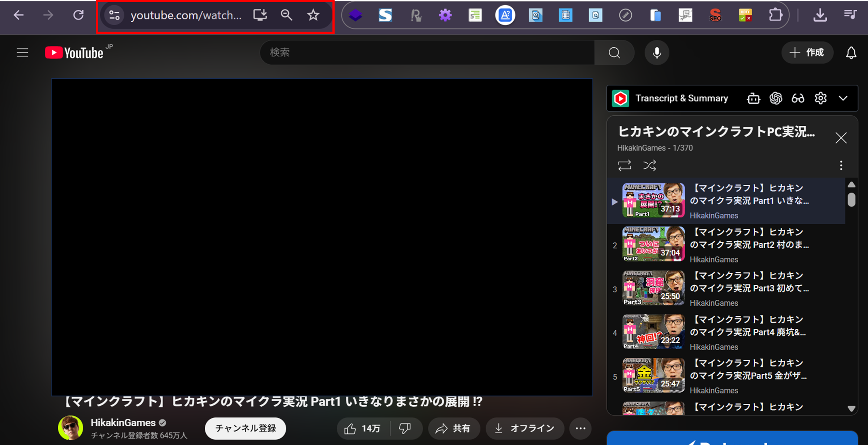This screenshot has height=445, width=868.
Task: Open the notifications bell
Action: pos(851,52)
